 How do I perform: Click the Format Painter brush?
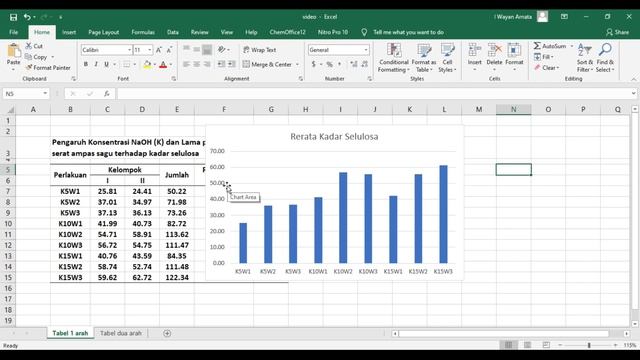(29, 67)
